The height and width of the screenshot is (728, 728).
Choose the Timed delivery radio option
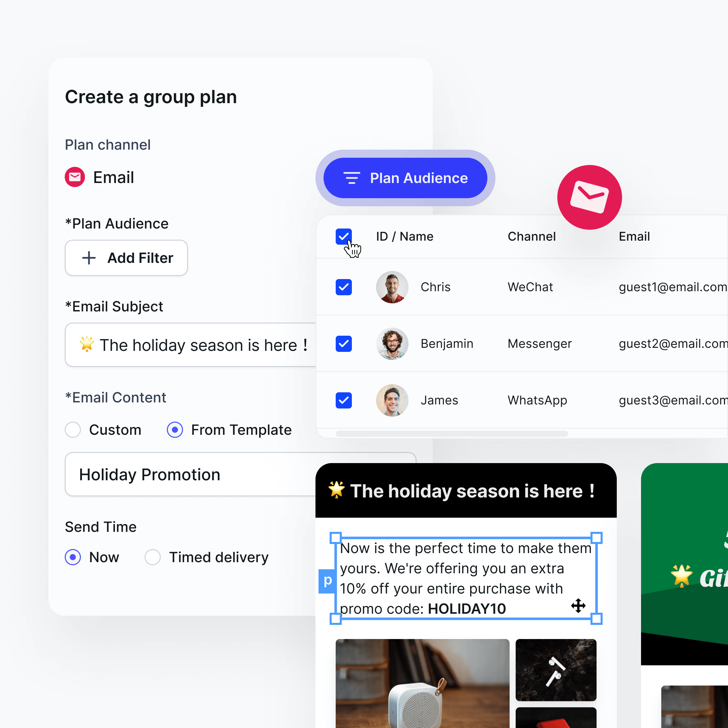click(153, 557)
